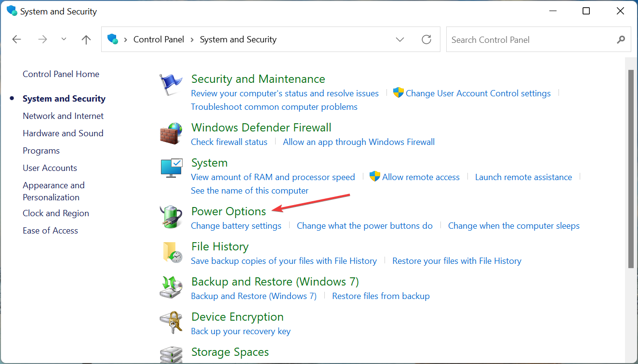This screenshot has width=638, height=364.
Task: Click the Windows Defender Firewall brick wall icon
Action: click(x=171, y=133)
